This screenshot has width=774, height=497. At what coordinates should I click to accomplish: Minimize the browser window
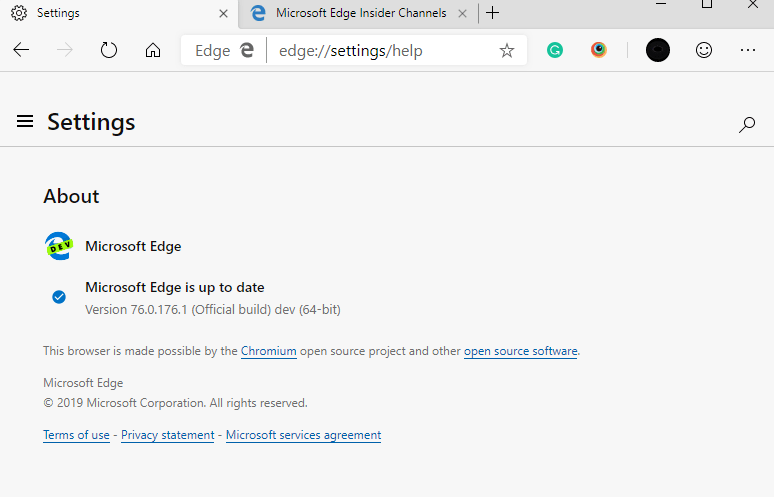click(661, 4)
